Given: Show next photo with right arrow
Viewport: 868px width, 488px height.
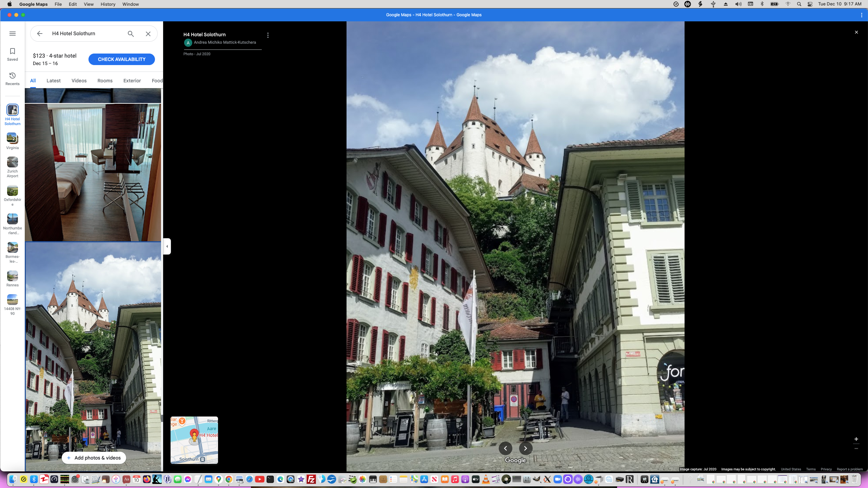Looking at the screenshot, I should [x=526, y=448].
